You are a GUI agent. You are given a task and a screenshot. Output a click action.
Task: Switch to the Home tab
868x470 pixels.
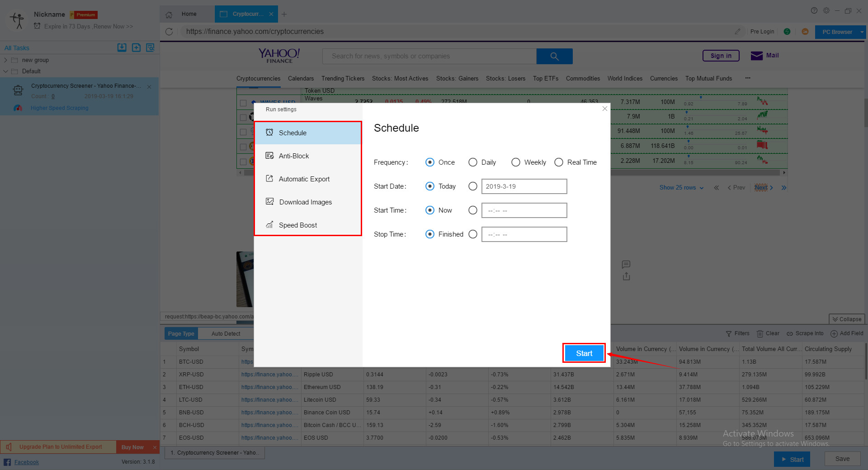(x=188, y=14)
